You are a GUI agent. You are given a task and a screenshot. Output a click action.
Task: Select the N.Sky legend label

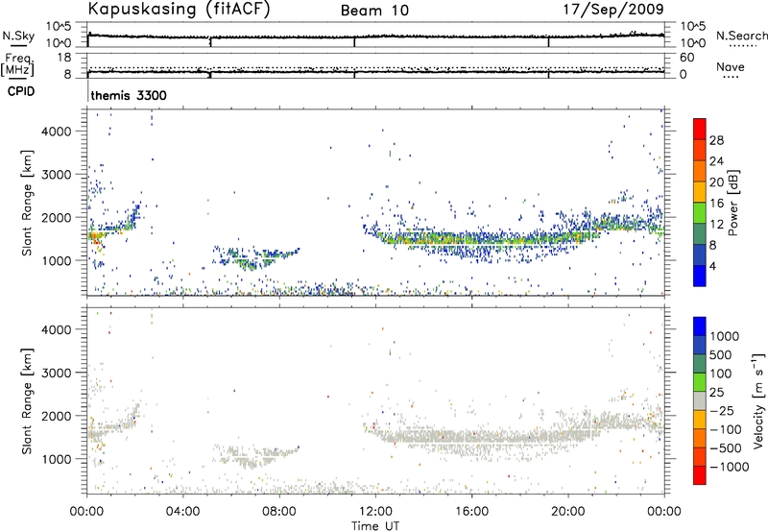pyautogui.click(x=18, y=36)
